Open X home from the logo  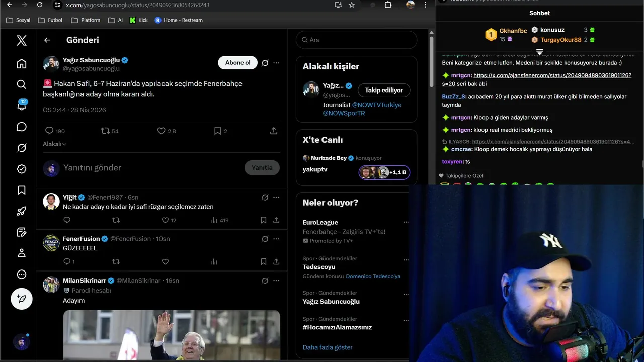pyautogui.click(x=21, y=40)
